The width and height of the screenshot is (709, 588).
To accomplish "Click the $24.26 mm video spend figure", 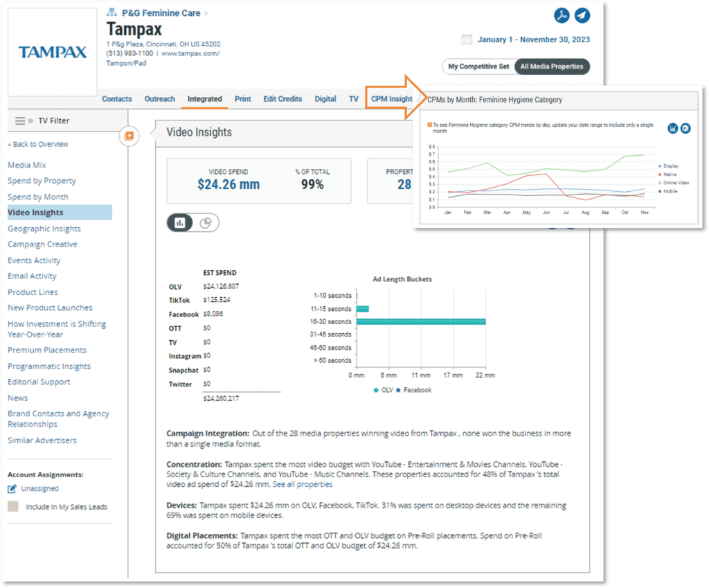I will [228, 184].
